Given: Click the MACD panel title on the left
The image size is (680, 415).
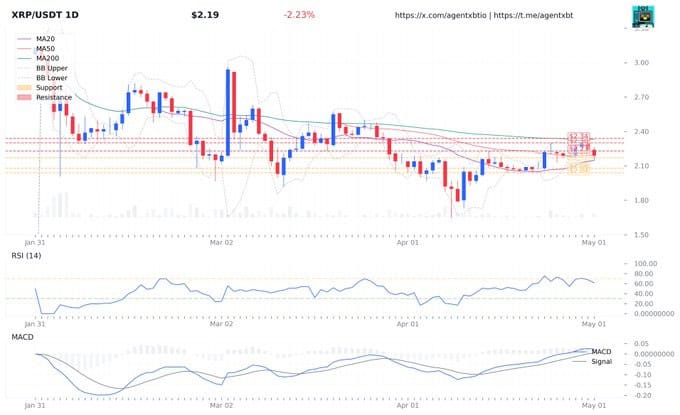Looking at the screenshot, I should click(x=23, y=337).
